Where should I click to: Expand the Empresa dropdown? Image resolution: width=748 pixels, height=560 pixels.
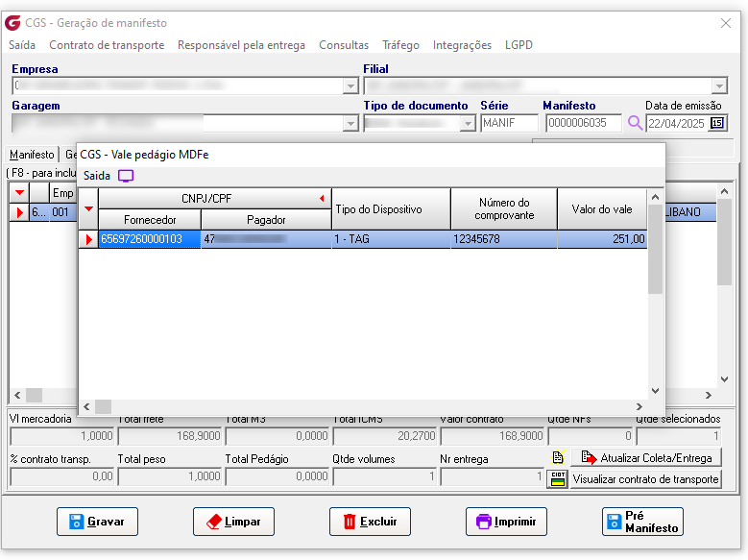click(350, 86)
